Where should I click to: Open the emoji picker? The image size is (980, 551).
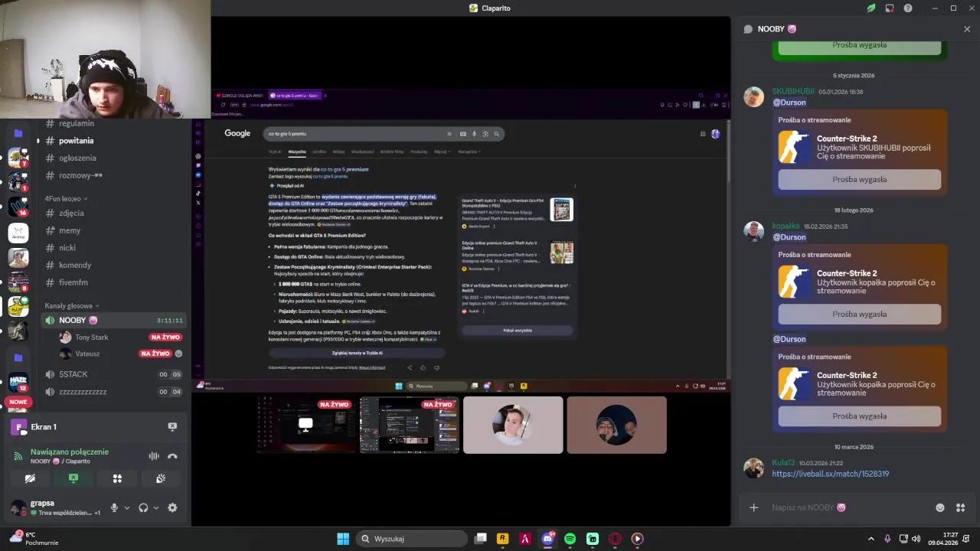pos(940,507)
